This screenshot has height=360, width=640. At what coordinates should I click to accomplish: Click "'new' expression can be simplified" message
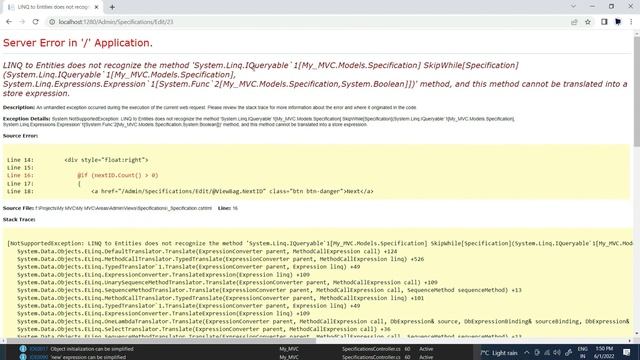click(x=88, y=357)
